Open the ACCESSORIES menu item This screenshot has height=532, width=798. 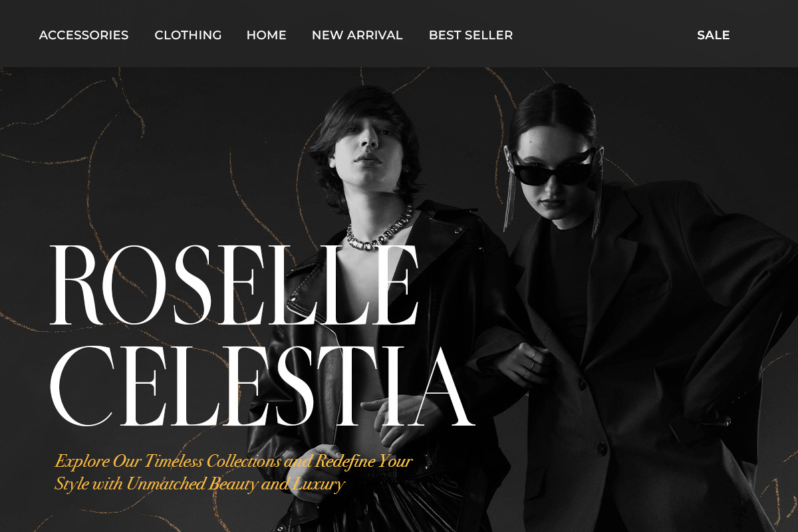point(84,35)
